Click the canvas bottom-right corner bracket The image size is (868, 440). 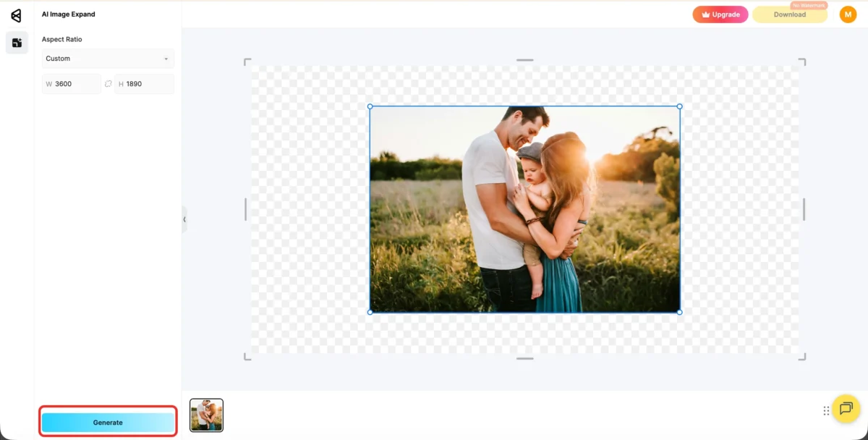pos(802,356)
